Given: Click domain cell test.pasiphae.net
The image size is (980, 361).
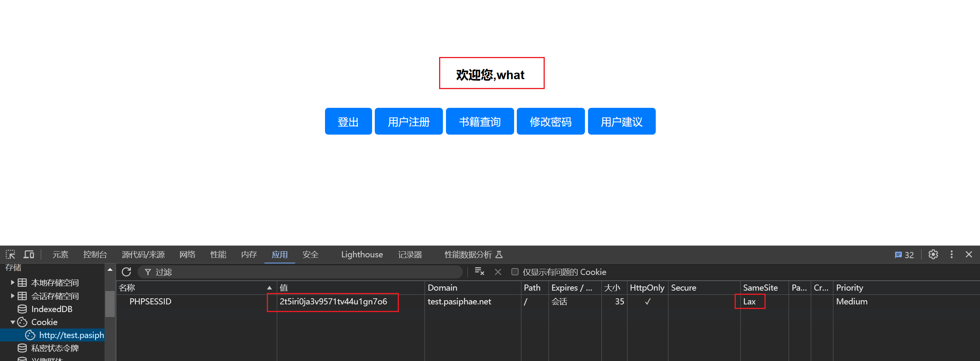Looking at the screenshot, I should pyautogui.click(x=459, y=301).
